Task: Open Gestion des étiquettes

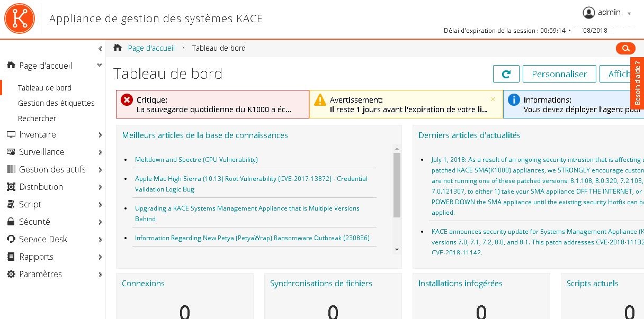Action: click(x=56, y=103)
